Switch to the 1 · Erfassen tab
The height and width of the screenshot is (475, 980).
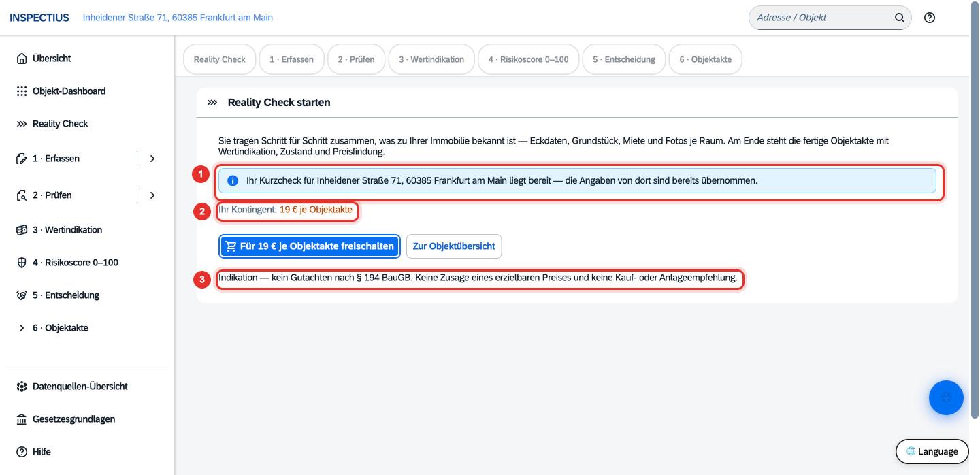coord(292,59)
